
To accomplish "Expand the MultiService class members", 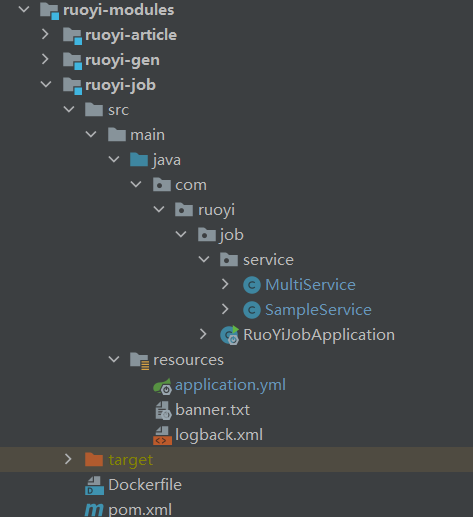I will tap(225, 284).
